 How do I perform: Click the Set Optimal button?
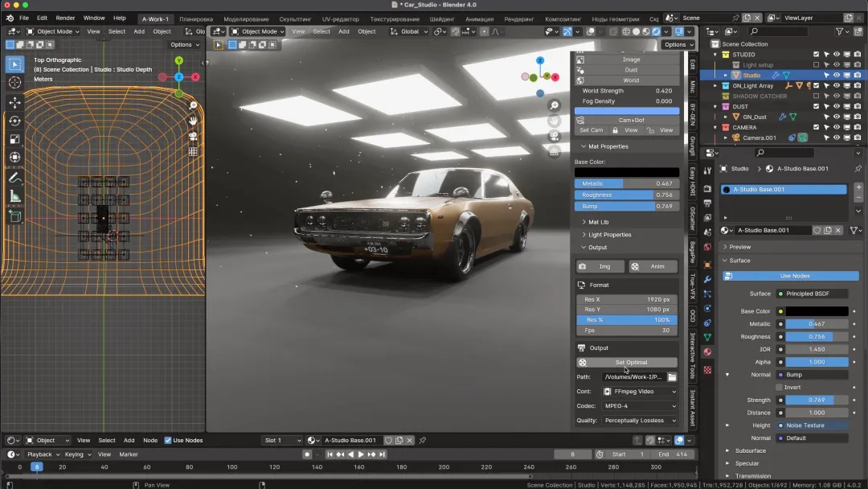coord(630,363)
